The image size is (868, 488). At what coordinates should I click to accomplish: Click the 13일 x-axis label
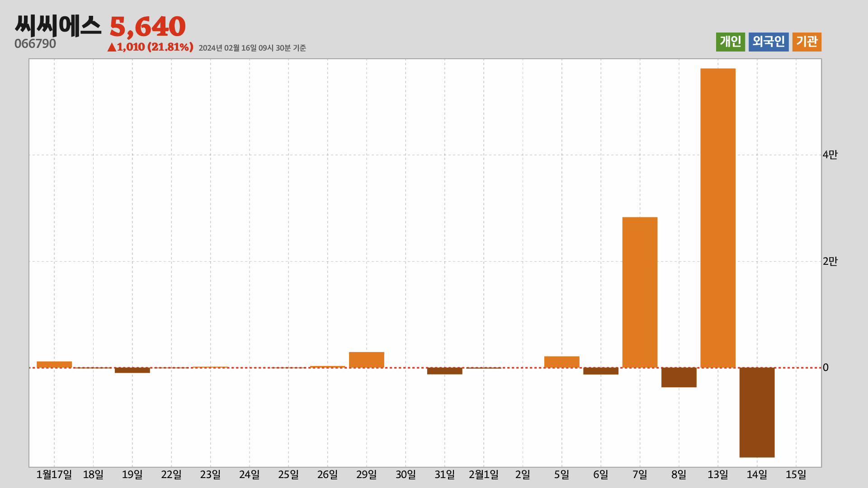[718, 475]
